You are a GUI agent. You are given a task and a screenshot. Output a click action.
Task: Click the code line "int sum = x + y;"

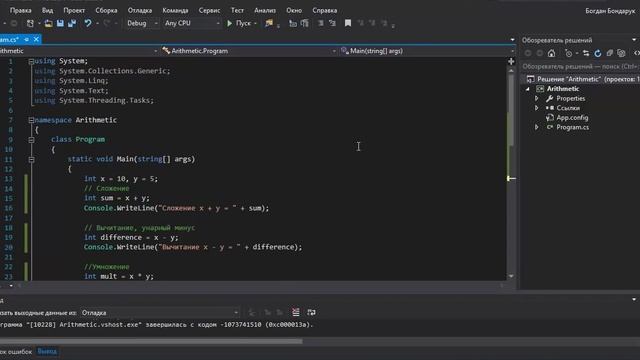point(117,198)
